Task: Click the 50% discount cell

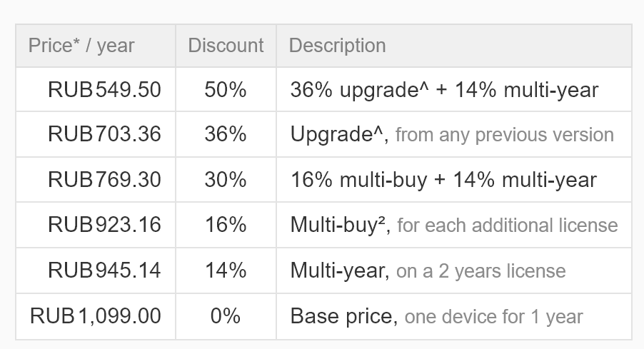Action: click(x=226, y=89)
